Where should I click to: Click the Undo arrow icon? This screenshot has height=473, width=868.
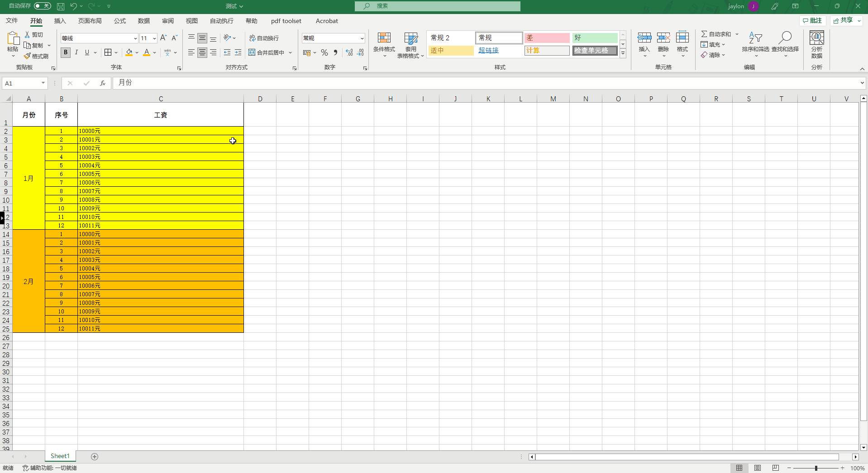click(x=73, y=6)
